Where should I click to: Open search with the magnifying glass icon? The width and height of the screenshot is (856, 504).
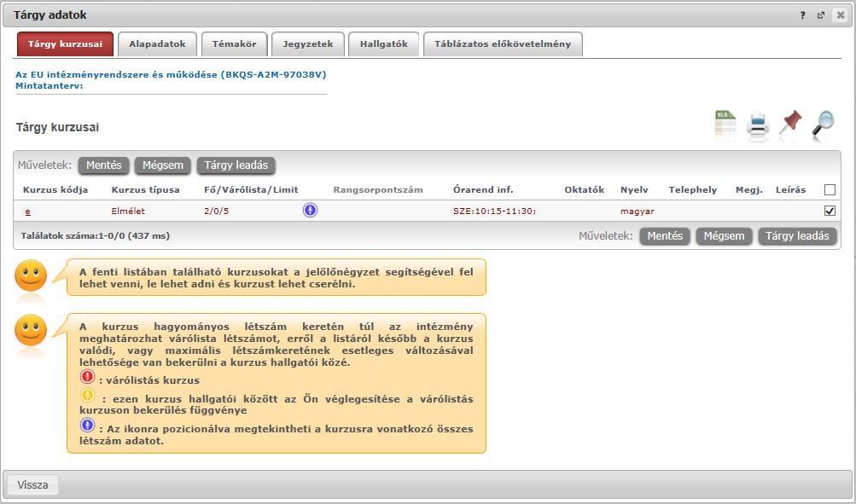coord(823,123)
